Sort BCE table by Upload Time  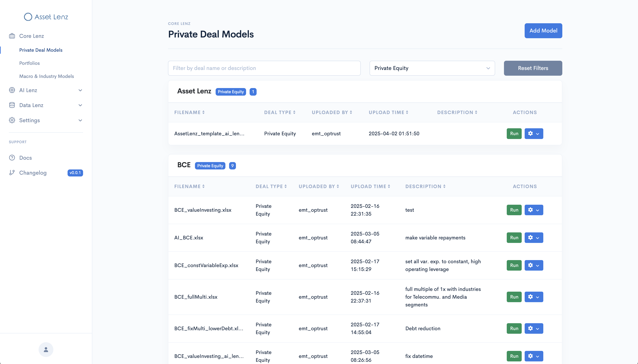(x=370, y=186)
